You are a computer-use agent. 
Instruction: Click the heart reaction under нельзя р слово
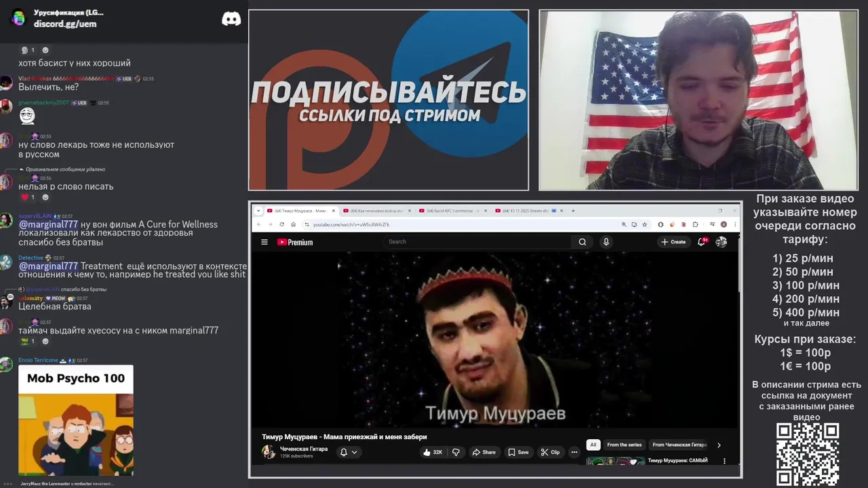[27, 197]
